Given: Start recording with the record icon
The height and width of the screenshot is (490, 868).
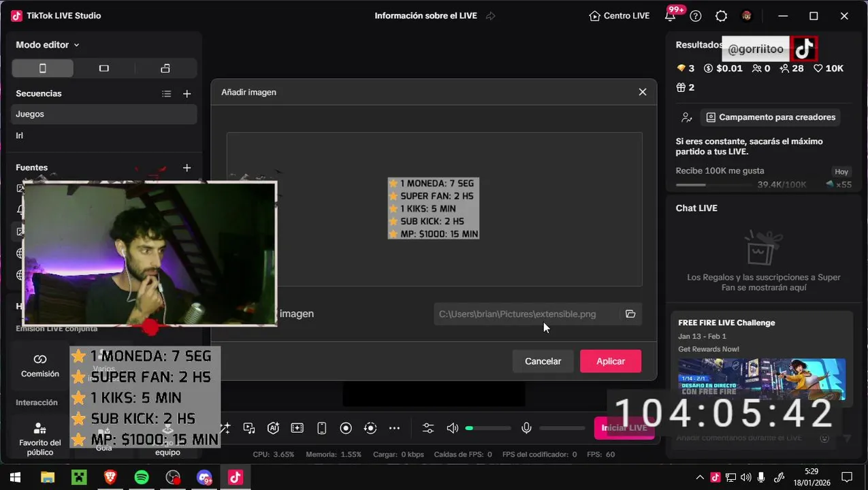Looking at the screenshot, I should click(346, 428).
